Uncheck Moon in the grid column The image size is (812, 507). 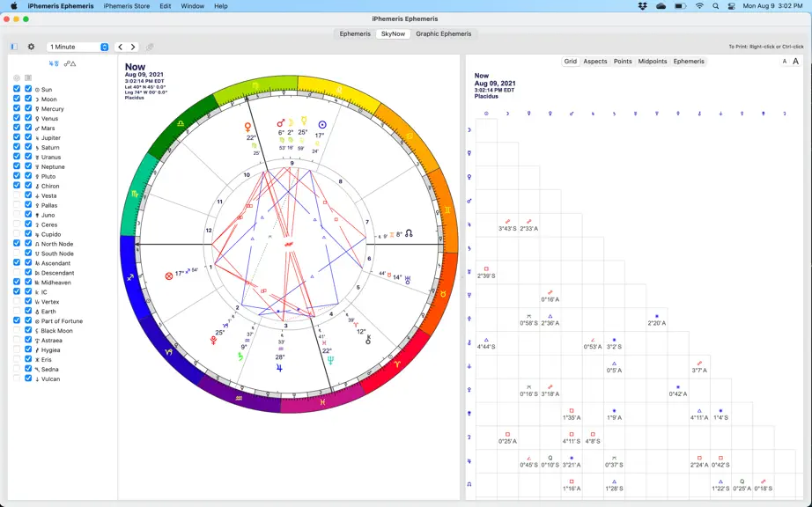[28, 99]
